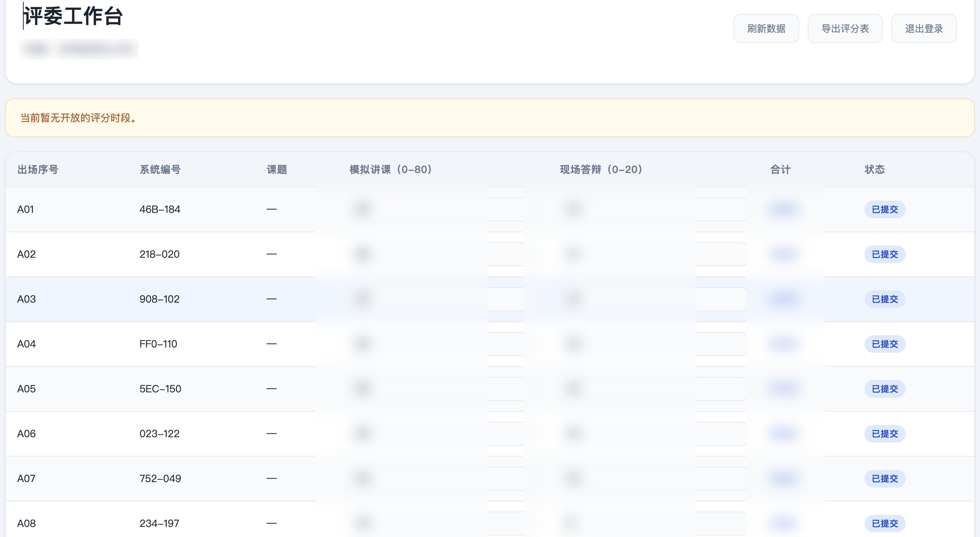The height and width of the screenshot is (537, 980).
Task: Click the 系统编号 column header
Action: pos(160,169)
